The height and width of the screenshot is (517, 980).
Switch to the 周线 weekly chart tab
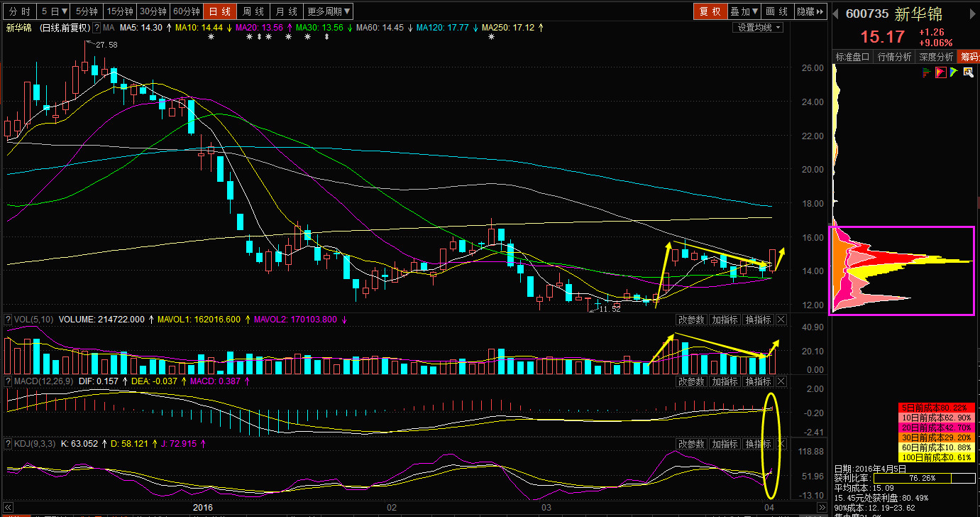[253, 11]
